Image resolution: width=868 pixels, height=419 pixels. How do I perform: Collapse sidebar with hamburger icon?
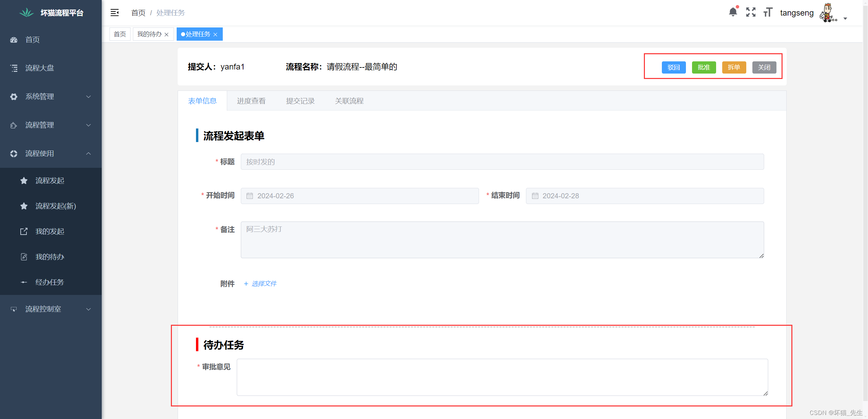[115, 13]
